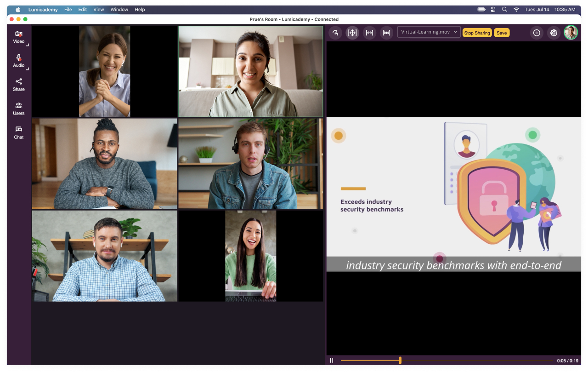
Task: Toggle the Video camera on or off
Action: point(19,37)
